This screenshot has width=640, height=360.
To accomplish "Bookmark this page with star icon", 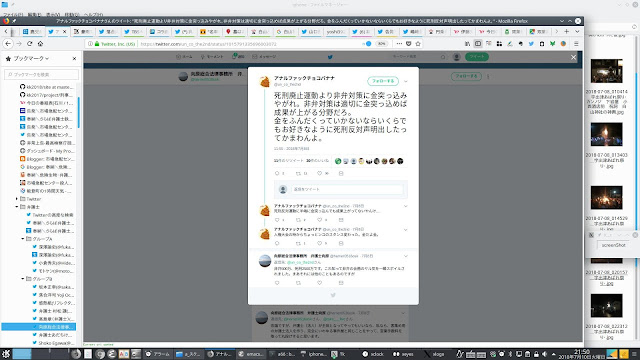I will coord(418,44).
